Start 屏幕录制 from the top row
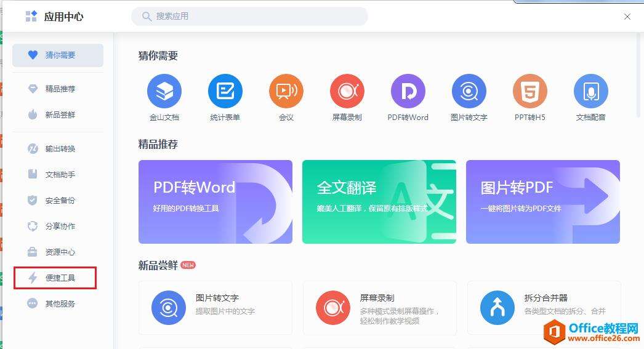 pyautogui.click(x=347, y=91)
